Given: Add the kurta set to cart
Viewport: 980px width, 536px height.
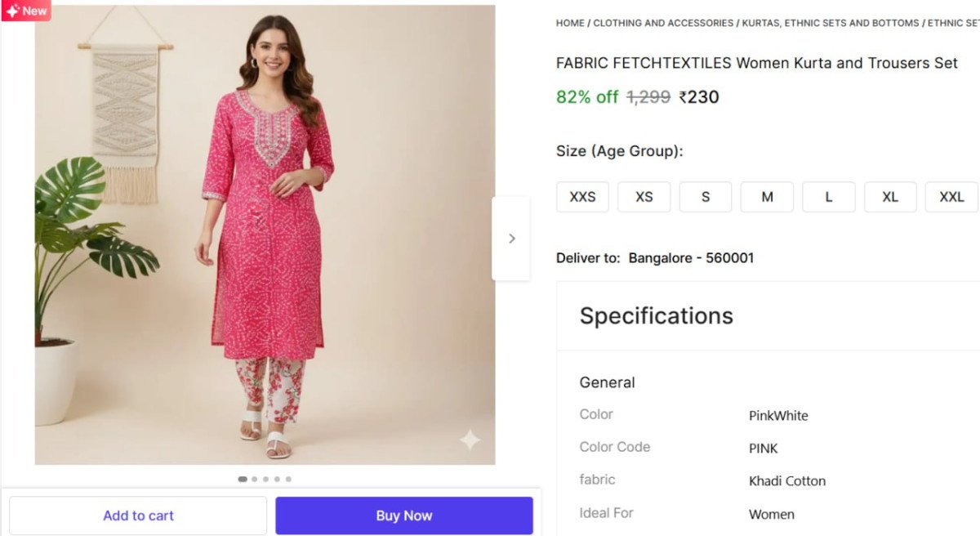Looking at the screenshot, I should [x=138, y=516].
